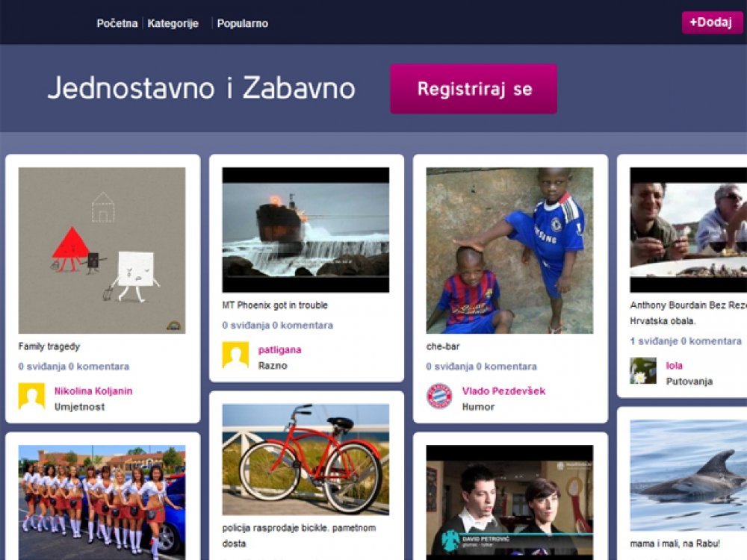
Task: Click the Anthony Bourdain post title
Action: click(x=689, y=313)
